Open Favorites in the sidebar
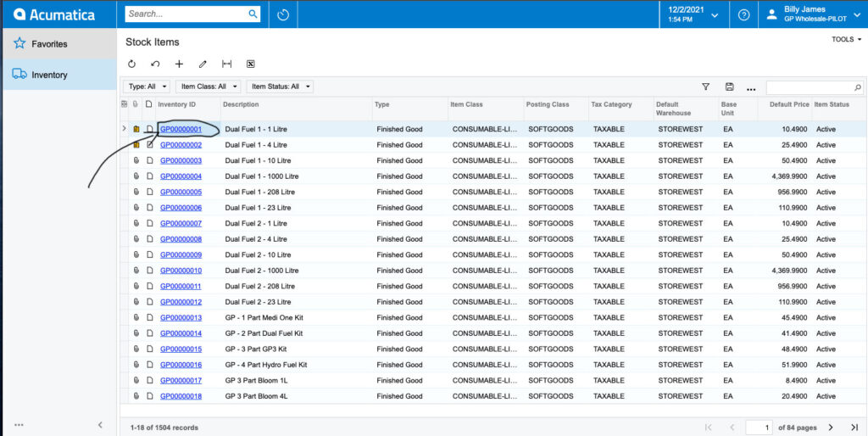Image resolution: width=868 pixels, height=436 pixels. (x=59, y=43)
